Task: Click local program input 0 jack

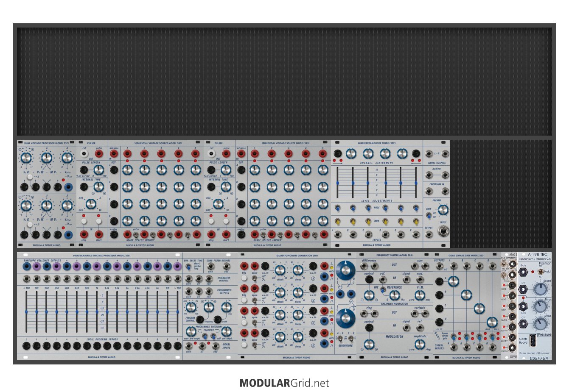Action: pyautogui.click(x=26, y=346)
